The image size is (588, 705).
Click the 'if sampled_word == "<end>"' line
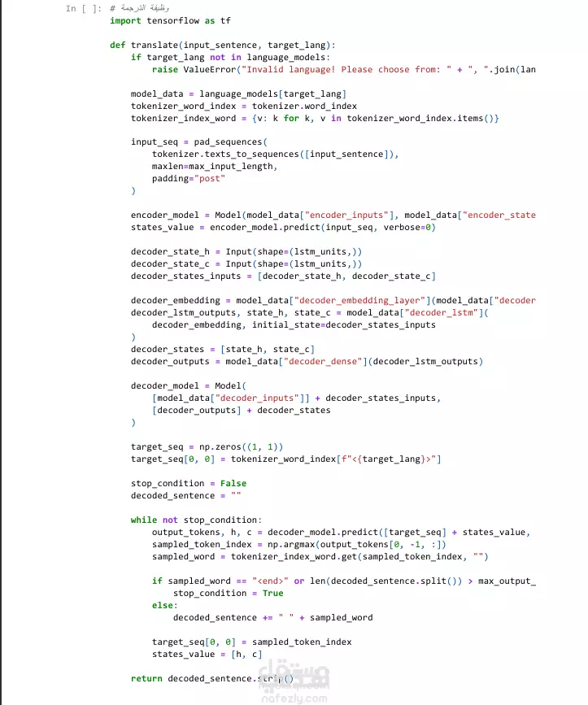pyautogui.click(x=344, y=581)
